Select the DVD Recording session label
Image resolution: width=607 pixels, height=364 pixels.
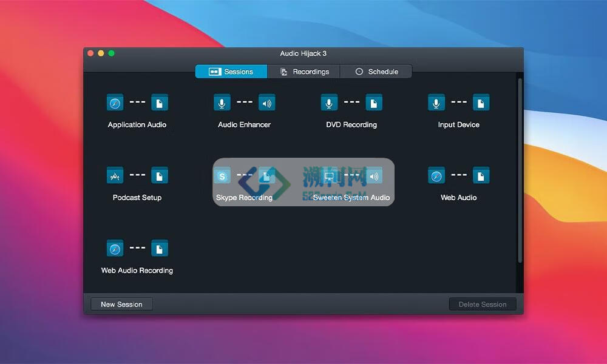(351, 124)
